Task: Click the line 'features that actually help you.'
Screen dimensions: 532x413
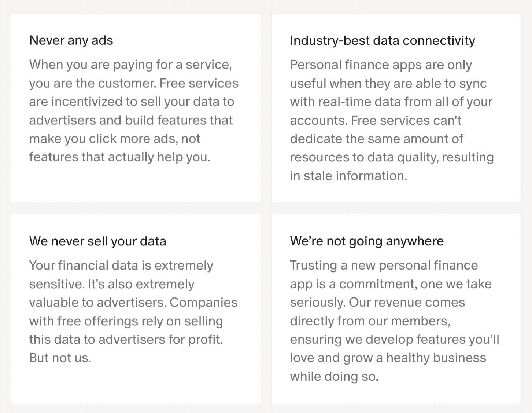Action: tap(120, 157)
